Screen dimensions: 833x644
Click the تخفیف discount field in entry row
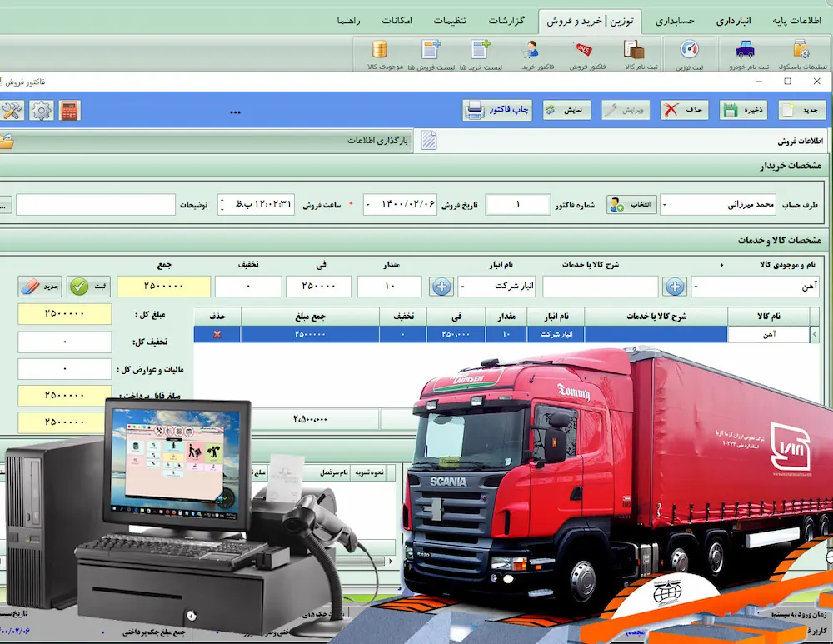coord(248,287)
